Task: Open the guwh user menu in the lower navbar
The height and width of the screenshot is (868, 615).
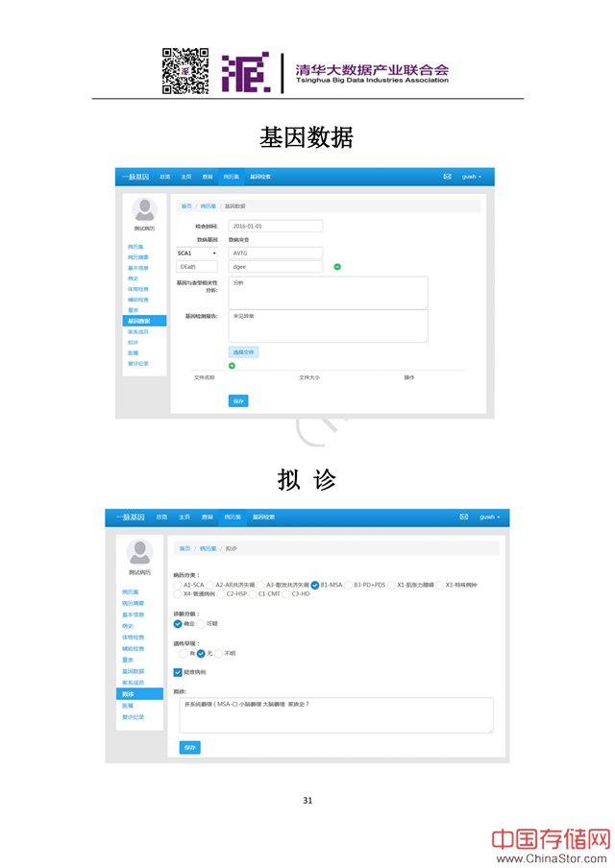Action: (x=490, y=517)
